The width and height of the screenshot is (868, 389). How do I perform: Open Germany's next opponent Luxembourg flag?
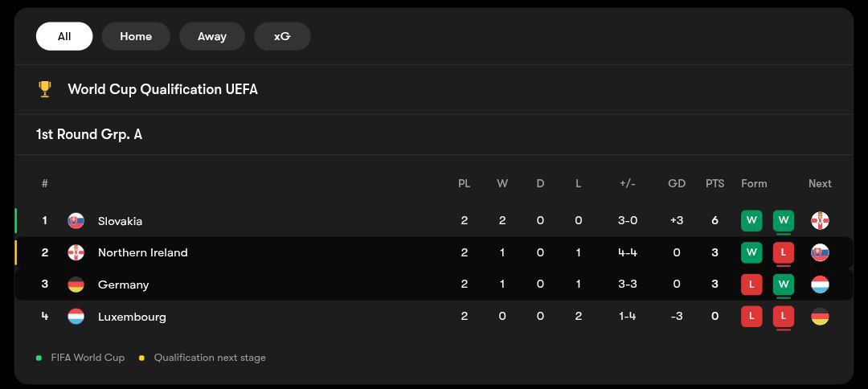[820, 285]
